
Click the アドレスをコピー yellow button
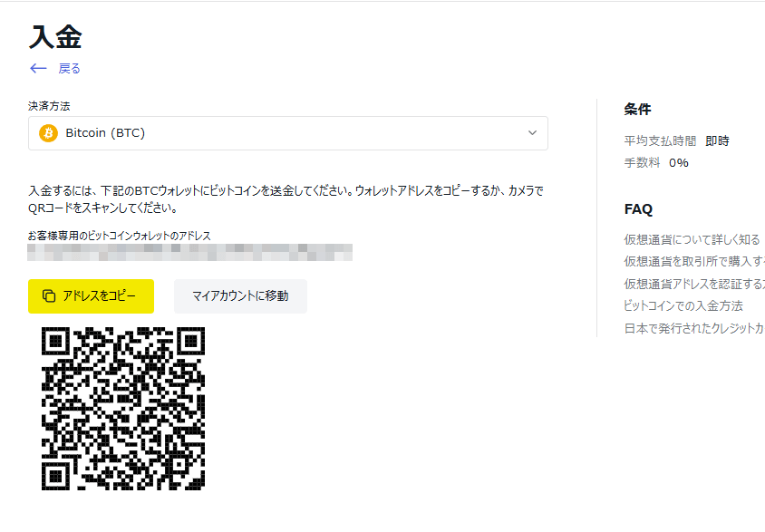[91, 296]
